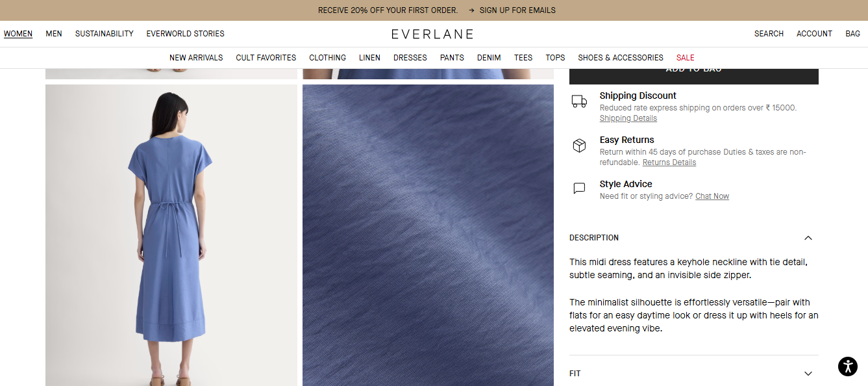Open the Clothing menu
The height and width of the screenshot is (386, 868).
[x=327, y=58]
